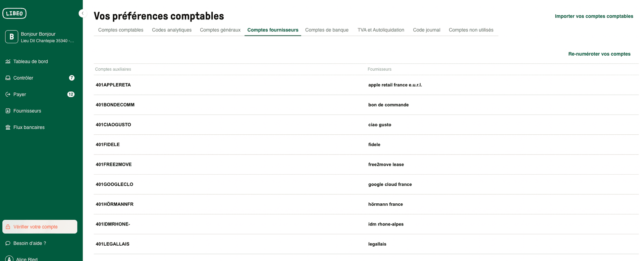Select account 401FIDELE
644x261 pixels.
coord(108,145)
